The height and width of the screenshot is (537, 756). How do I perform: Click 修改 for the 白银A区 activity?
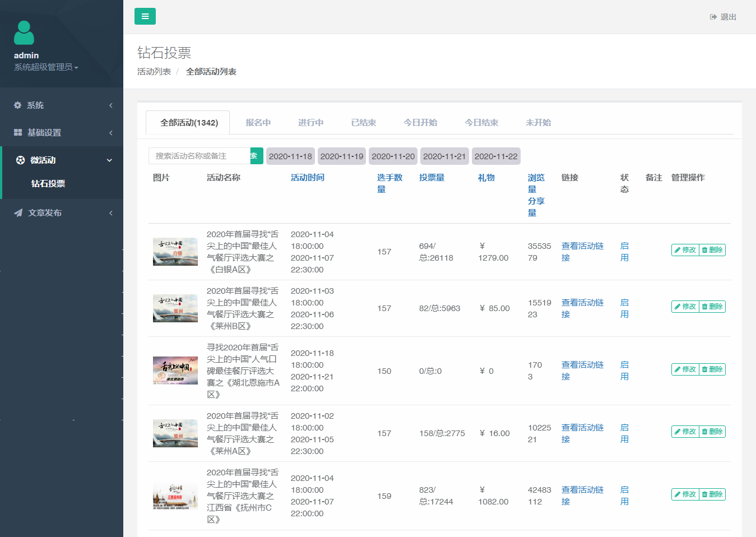(x=685, y=250)
